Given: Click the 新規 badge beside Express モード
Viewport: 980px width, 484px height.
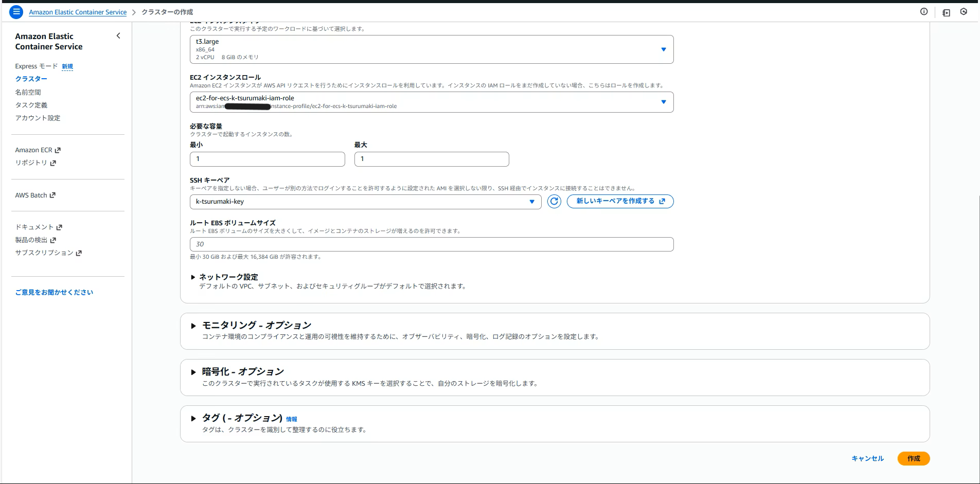Looking at the screenshot, I should [x=67, y=66].
